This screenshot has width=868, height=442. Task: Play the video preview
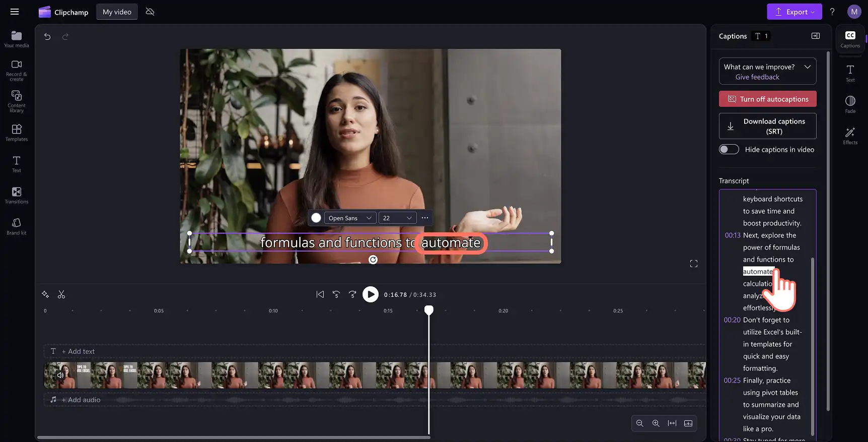[x=370, y=294]
